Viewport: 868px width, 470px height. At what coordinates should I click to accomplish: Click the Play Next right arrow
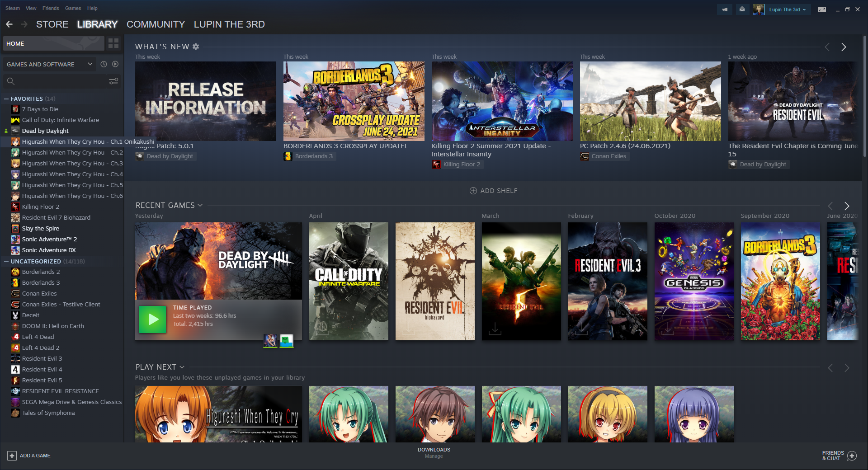(847, 368)
